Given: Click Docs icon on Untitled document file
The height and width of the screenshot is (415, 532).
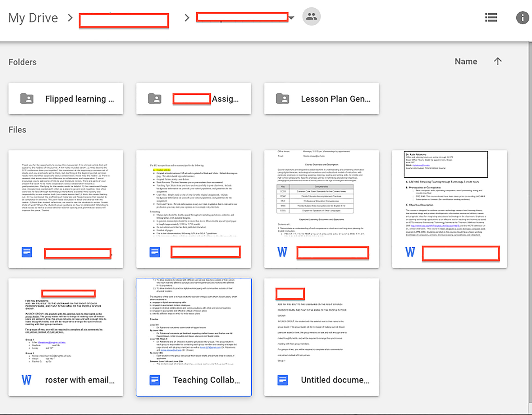Looking at the screenshot, I should pos(283,380).
